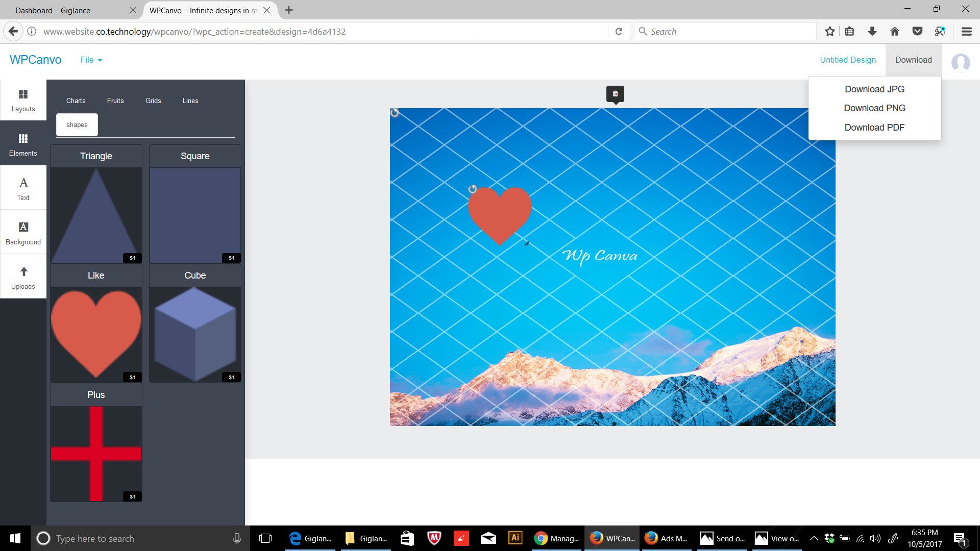Open Firefox hamburger menu
The image size is (980, 551).
coord(966,32)
